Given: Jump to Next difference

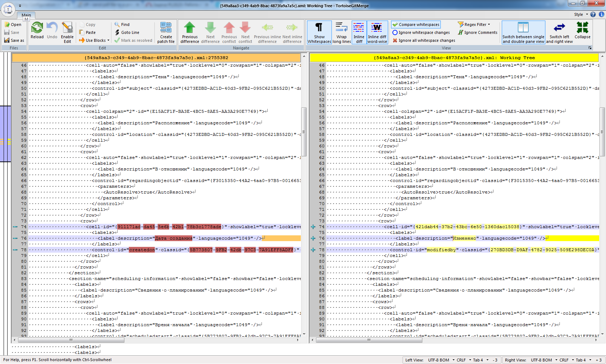Looking at the screenshot, I should pos(210,28).
